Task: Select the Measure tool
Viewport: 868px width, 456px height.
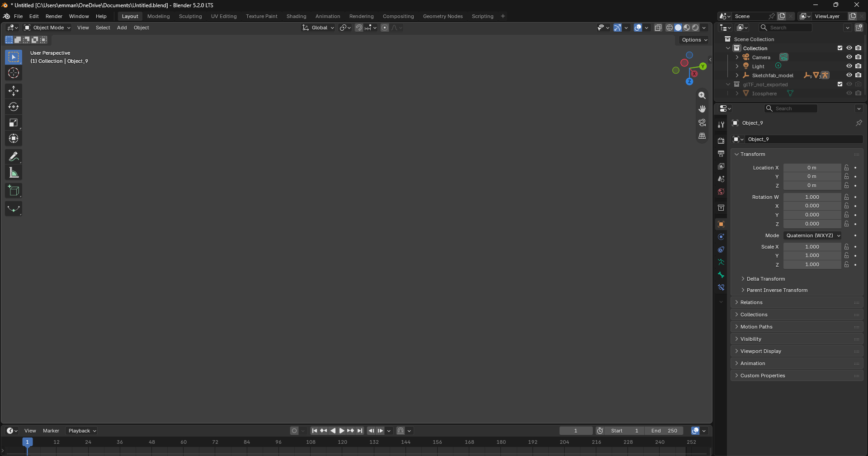Action: 14,172
